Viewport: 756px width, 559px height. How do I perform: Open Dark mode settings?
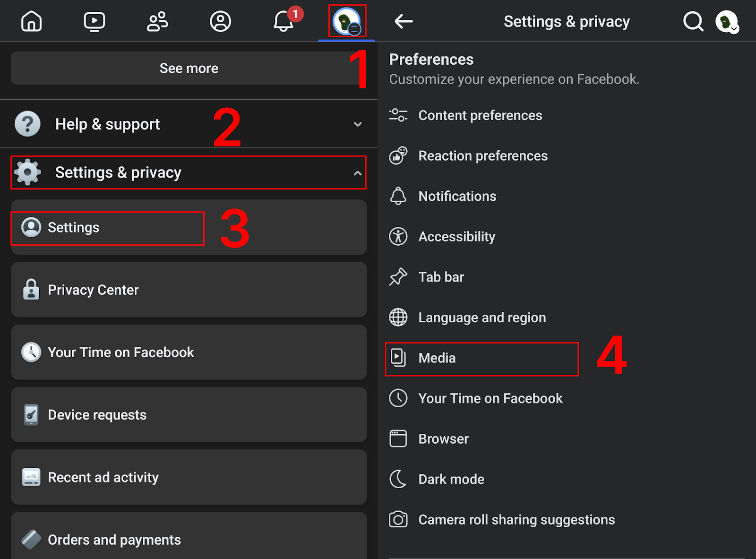[567, 479]
